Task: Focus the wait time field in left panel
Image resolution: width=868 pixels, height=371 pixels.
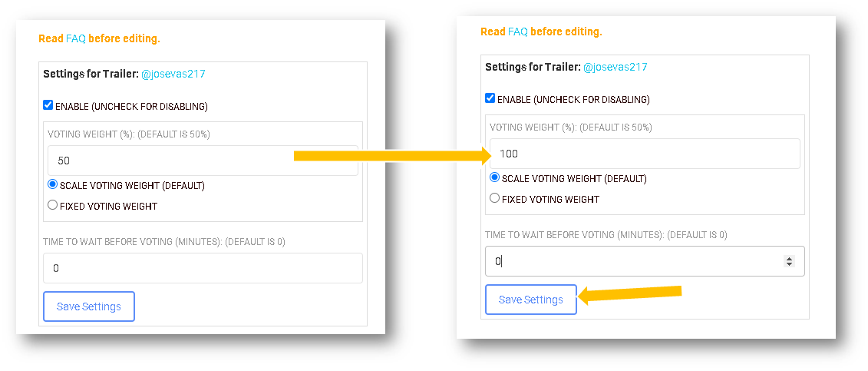Action: click(x=203, y=268)
